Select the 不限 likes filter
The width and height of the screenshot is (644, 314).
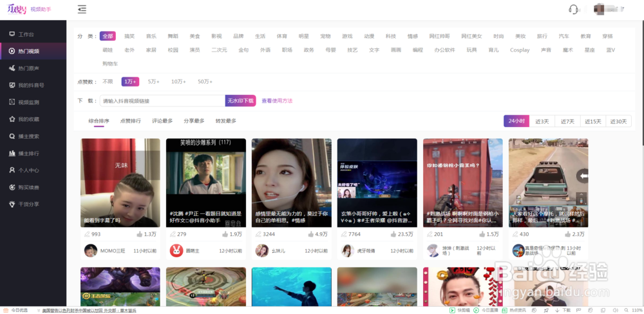point(108,82)
